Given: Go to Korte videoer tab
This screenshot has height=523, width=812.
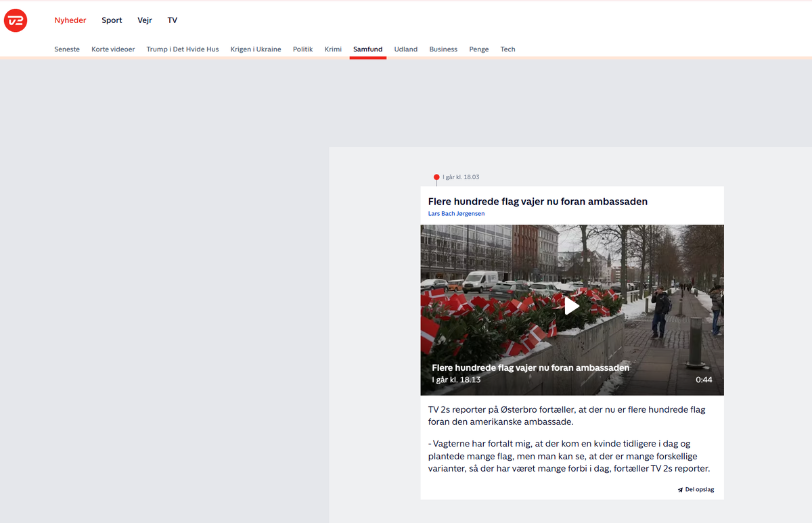Looking at the screenshot, I should (113, 49).
